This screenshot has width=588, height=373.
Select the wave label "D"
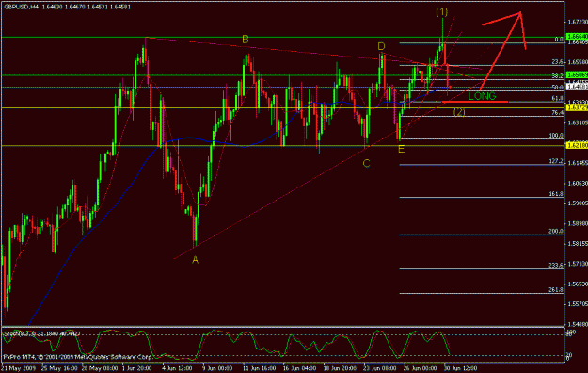[x=381, y=46]
